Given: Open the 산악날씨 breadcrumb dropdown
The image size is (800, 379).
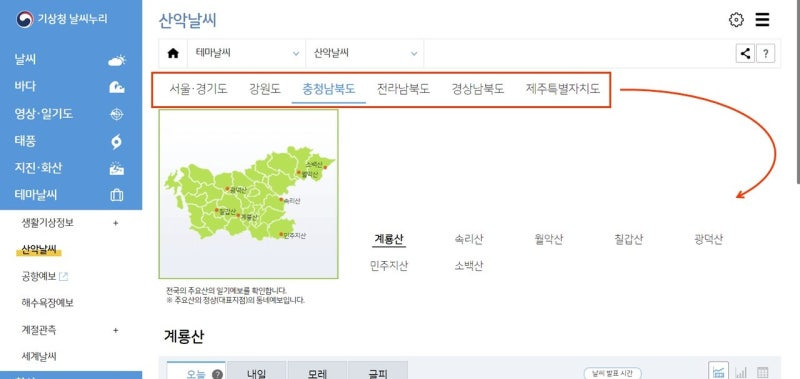Looking at the screenshot, I should [365, 53].
